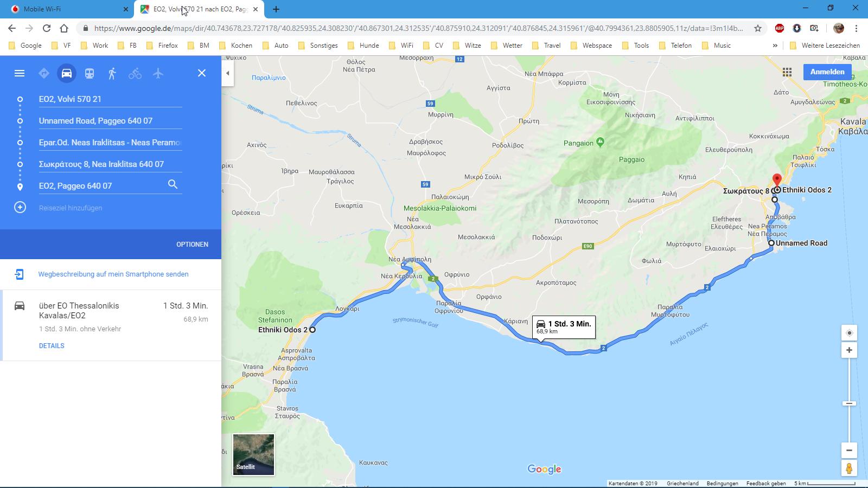This screenshot has height=488, width=868.
Task: Click Ethniki Odos 2 start marker
Action: (x=312, y=330)
